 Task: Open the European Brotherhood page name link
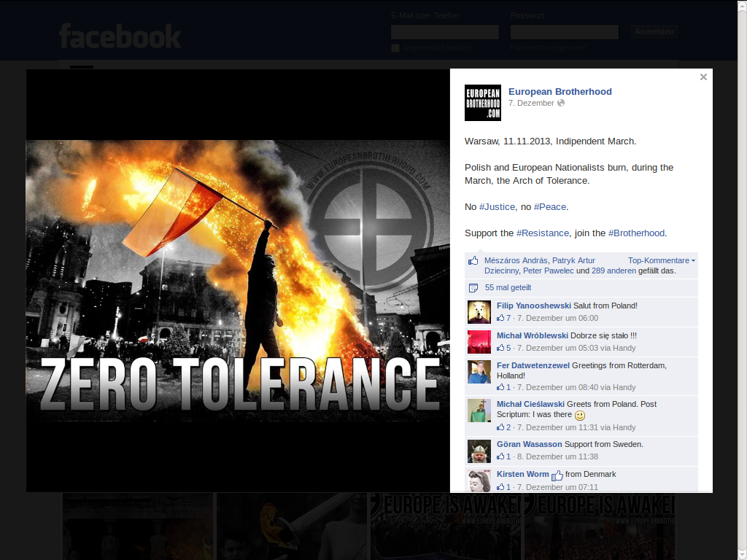click(560, 91)
